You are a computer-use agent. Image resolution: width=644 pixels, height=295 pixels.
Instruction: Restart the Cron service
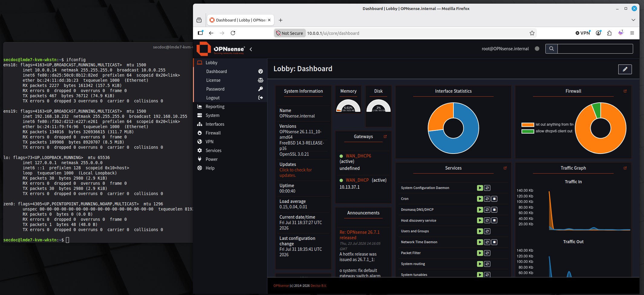(x=487, y=199)
